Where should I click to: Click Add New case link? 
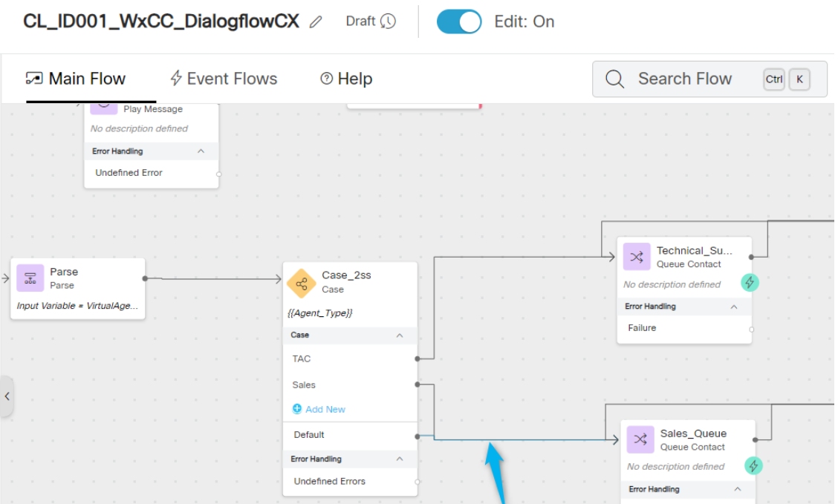click(319, 409)
